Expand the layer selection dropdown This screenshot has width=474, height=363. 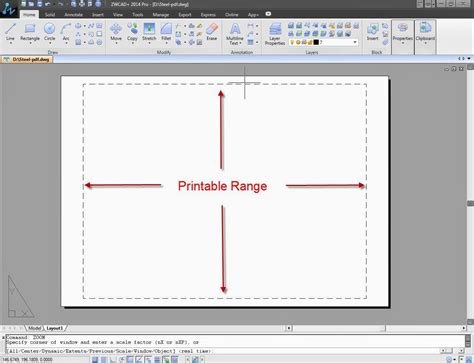[355, 42]
